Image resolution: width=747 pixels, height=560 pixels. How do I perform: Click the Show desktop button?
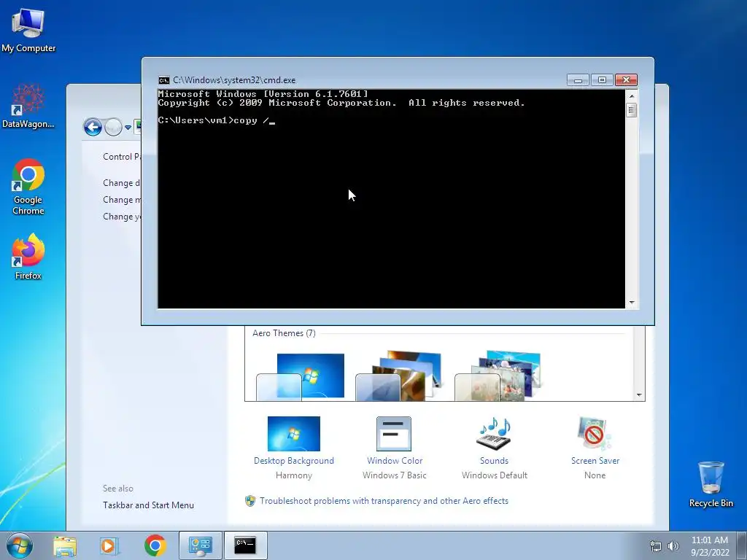tap(741, 545)
